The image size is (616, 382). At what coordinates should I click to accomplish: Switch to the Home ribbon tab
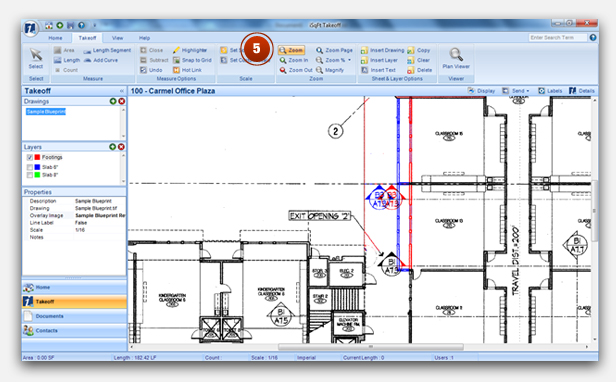pos(55,38)
